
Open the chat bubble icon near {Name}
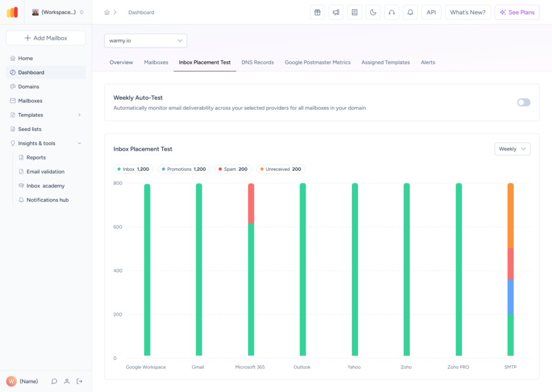(x=54, y=381)
